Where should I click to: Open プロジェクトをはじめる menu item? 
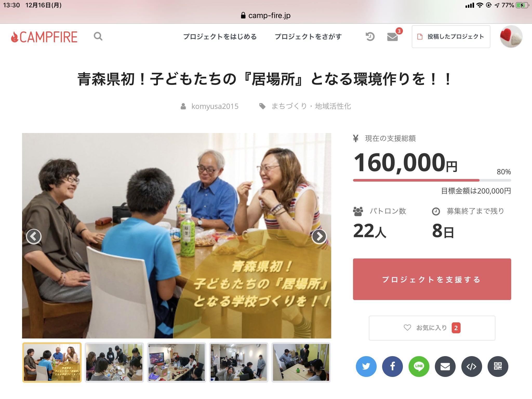click(x=220, y=37)
